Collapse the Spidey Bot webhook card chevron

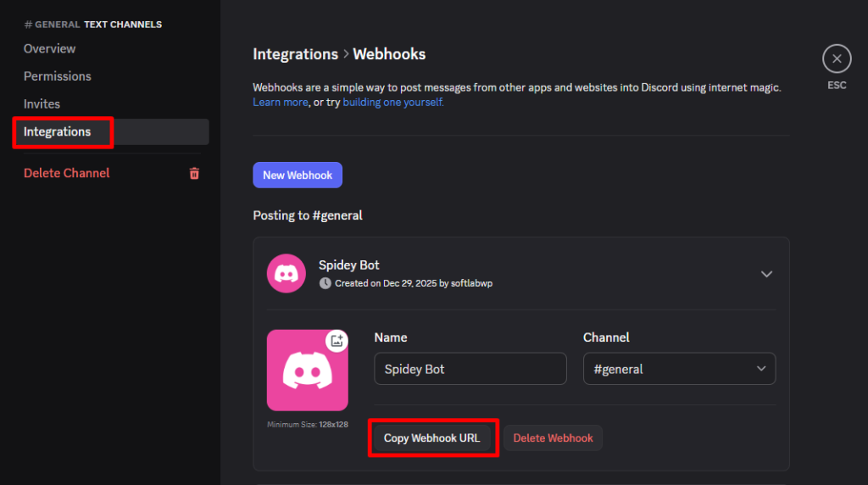(766, 274)
